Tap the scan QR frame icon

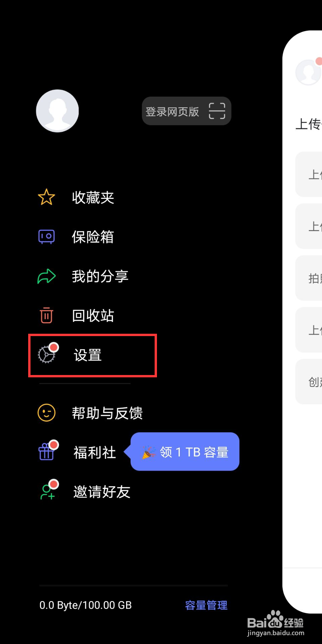(x=217, y=111)
